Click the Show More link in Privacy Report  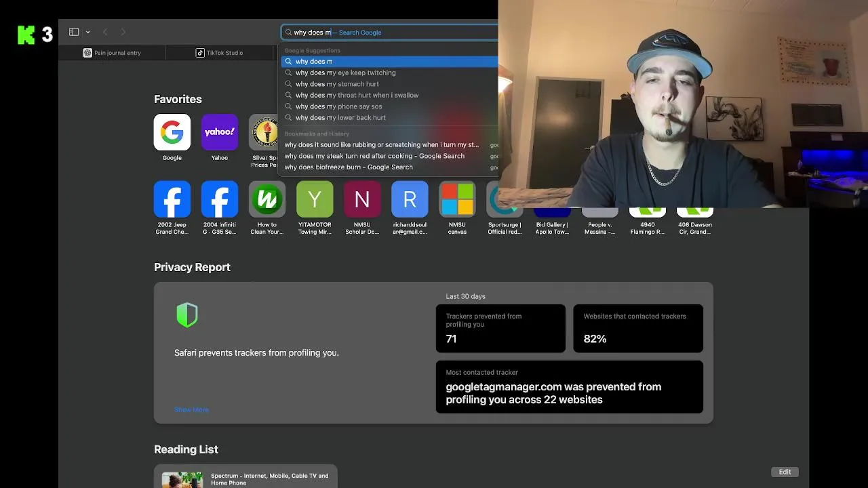point(191,409)
